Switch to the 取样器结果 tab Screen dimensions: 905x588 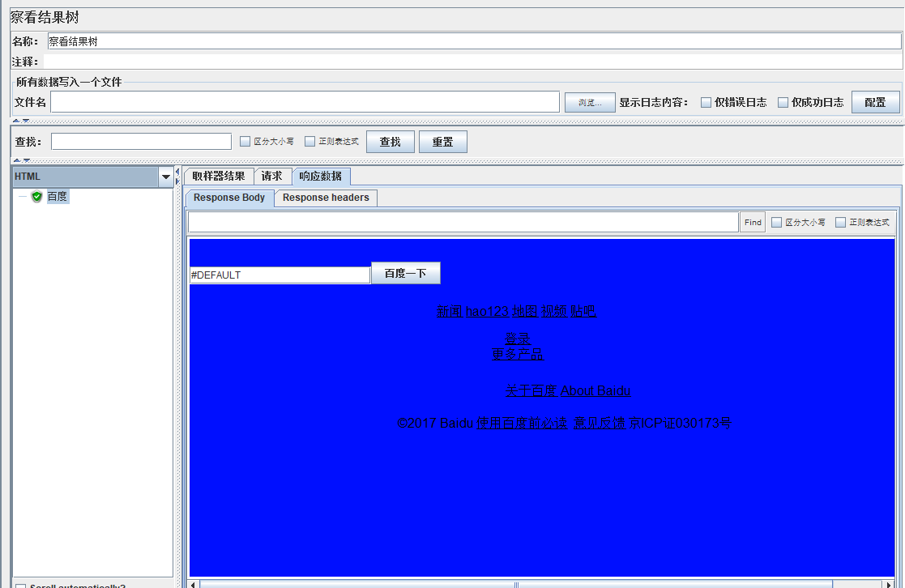pos(219,176)
